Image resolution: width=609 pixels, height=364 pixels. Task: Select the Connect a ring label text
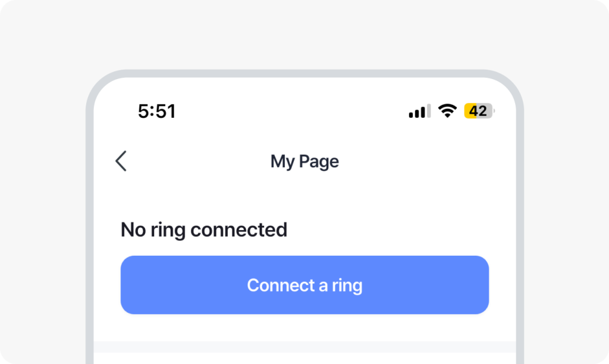tap(304, 285)
